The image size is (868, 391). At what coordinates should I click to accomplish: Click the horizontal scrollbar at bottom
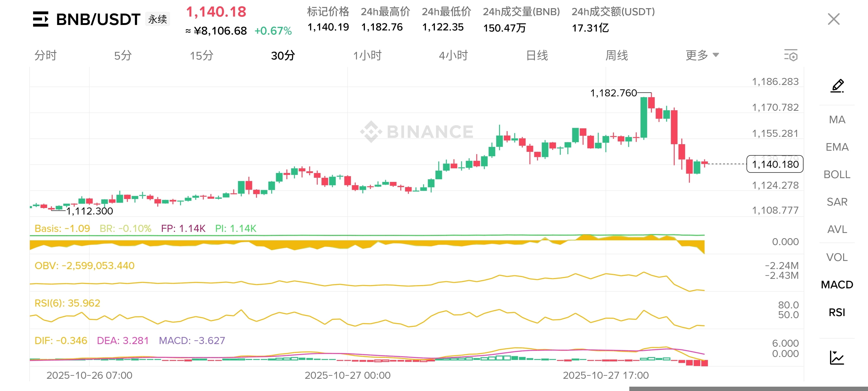click(748, 389)
